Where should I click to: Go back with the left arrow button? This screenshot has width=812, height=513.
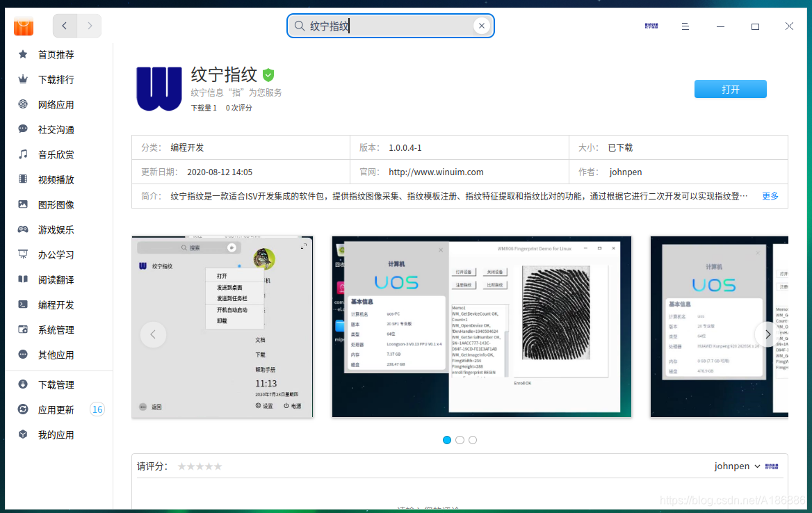pos(65,26)
